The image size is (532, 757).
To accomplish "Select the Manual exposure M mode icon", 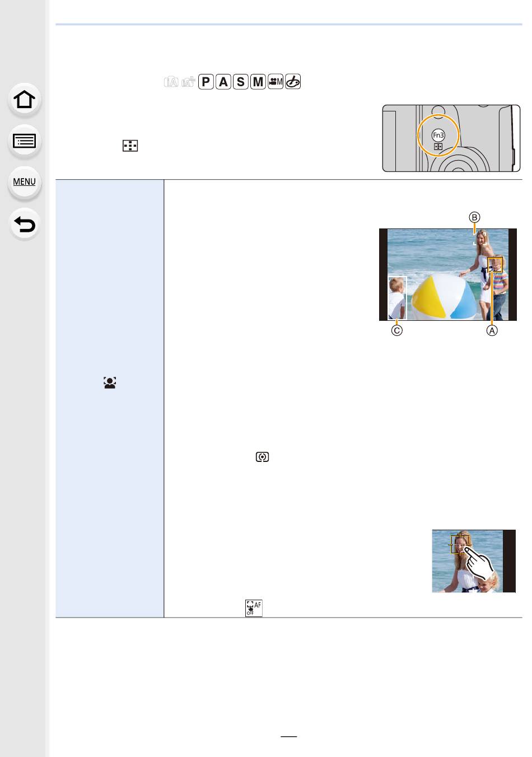I will click(258, 82).
